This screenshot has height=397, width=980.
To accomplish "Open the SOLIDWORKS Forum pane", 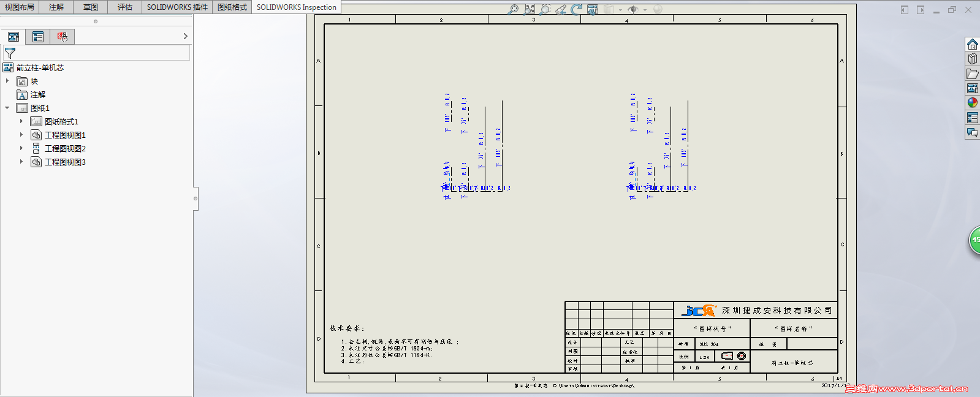I will pos(973,132).
